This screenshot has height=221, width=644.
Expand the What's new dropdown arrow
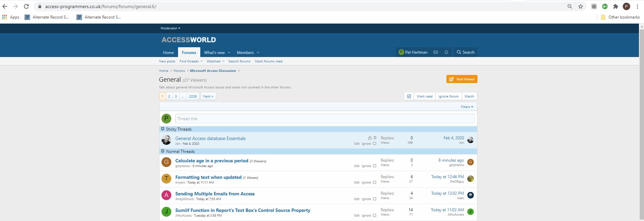[x=229, y=53]
